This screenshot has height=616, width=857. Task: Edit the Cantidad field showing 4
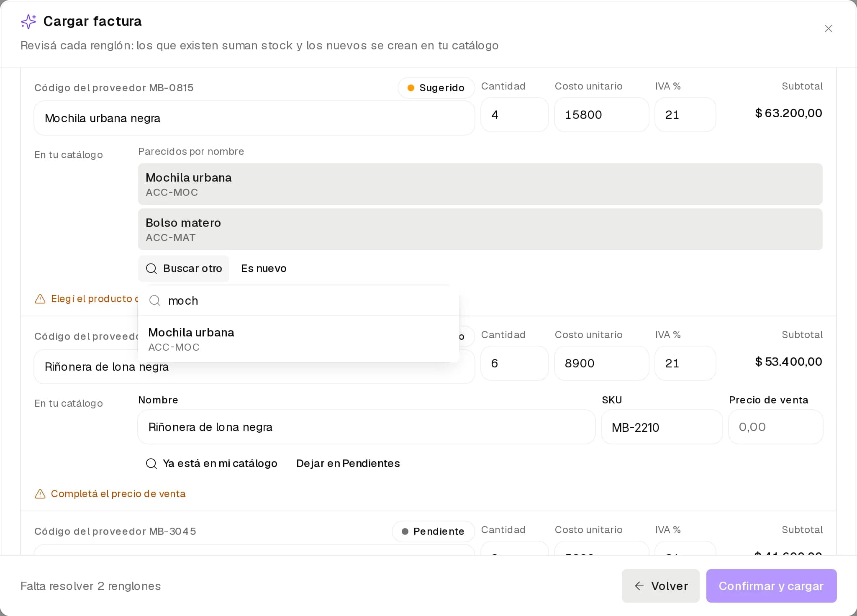click(x=514, y=115)
